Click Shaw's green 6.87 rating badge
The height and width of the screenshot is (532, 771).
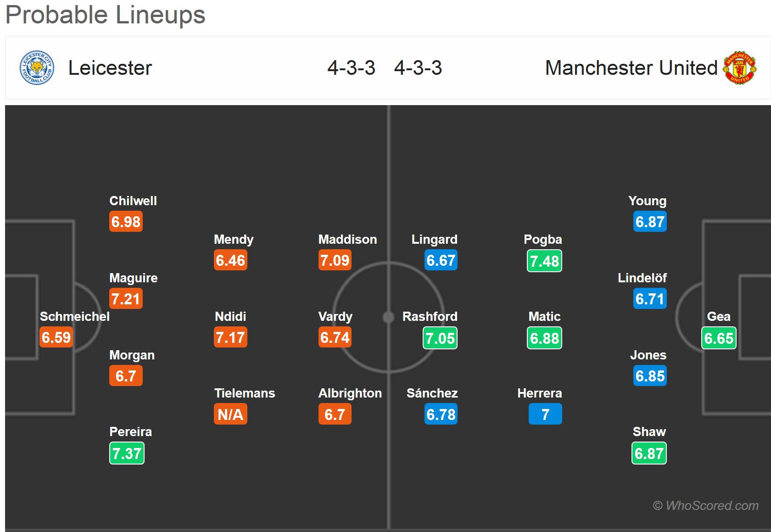point(649,454)
